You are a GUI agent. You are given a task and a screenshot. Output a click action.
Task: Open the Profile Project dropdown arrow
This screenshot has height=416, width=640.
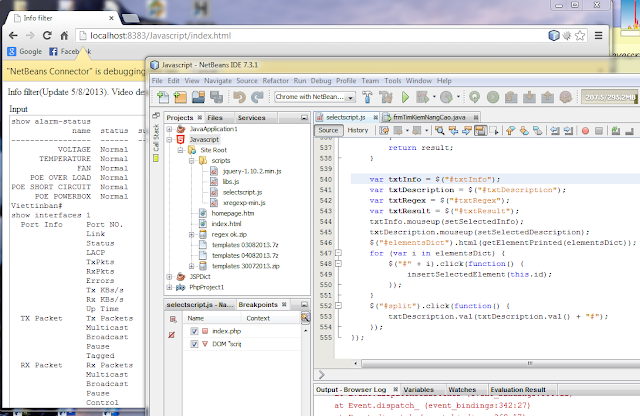458,97
